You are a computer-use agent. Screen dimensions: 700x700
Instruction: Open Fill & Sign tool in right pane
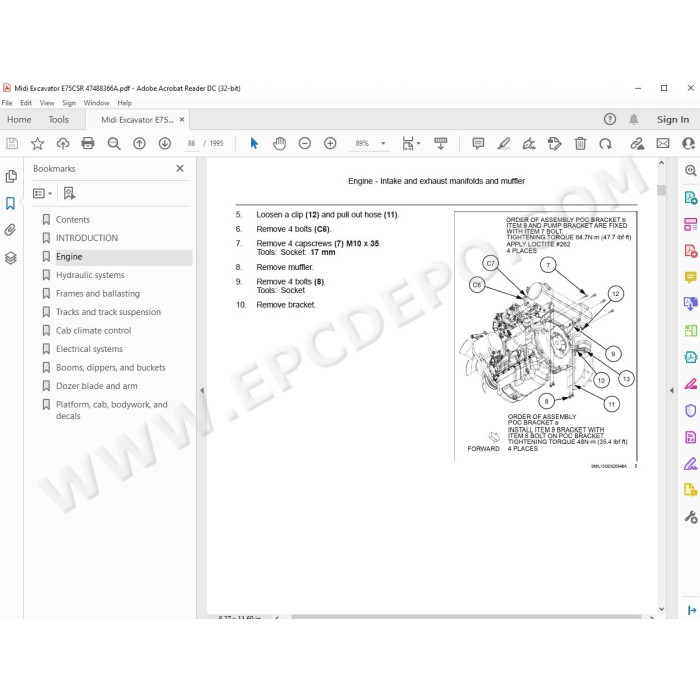pos(691,464)
